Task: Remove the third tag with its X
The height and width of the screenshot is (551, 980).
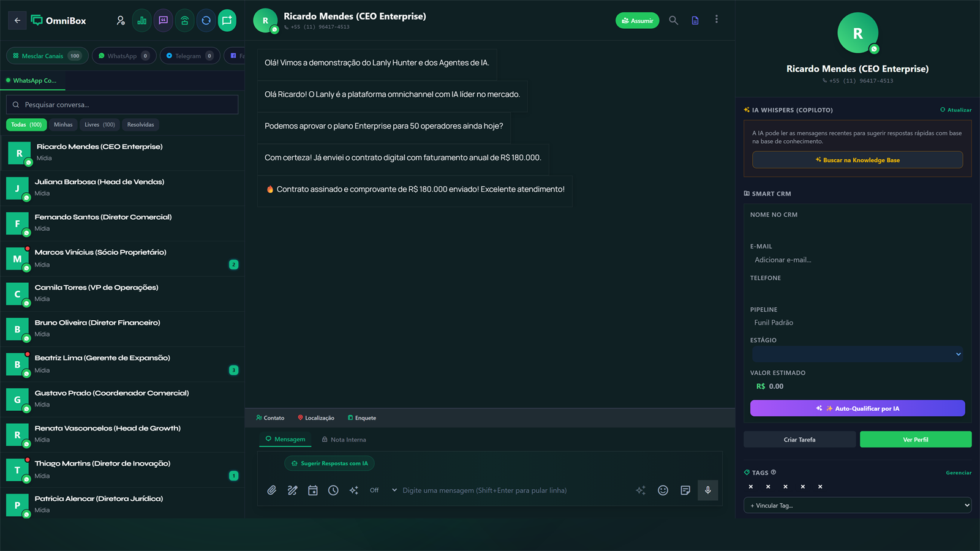Action: coord(786,487)
